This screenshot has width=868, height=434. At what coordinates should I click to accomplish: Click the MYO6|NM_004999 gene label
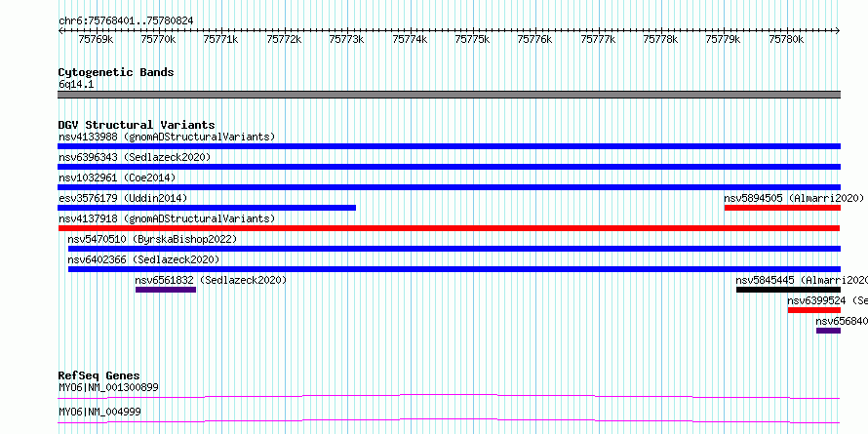point(99,412)
